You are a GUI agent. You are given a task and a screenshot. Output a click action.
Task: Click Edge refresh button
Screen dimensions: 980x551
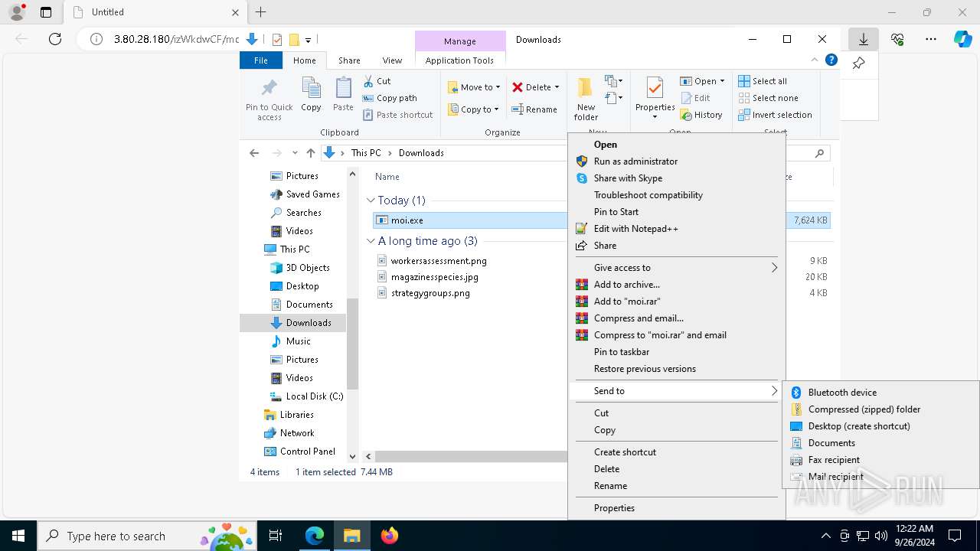tap(55, 39)
